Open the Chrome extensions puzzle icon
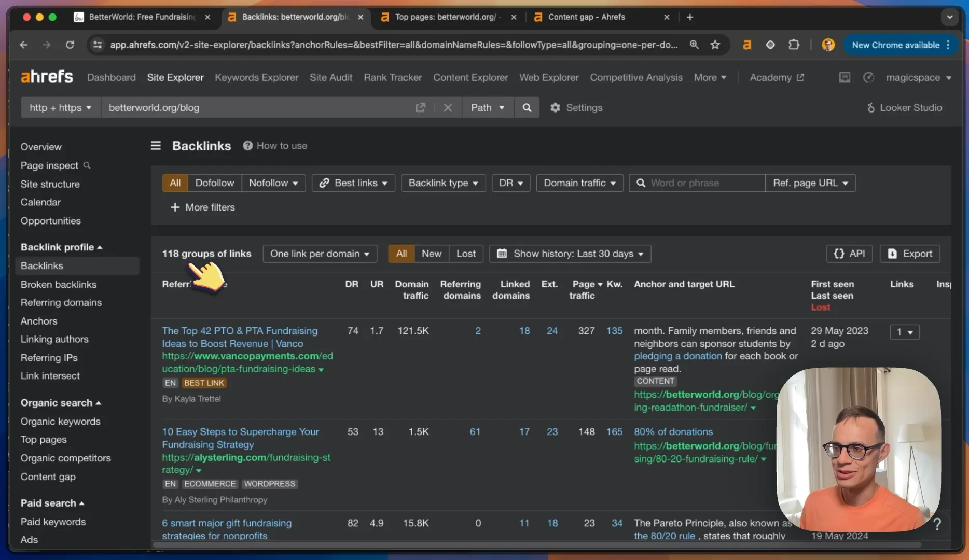This screenshot has width=969, height=560. point(794,45)
